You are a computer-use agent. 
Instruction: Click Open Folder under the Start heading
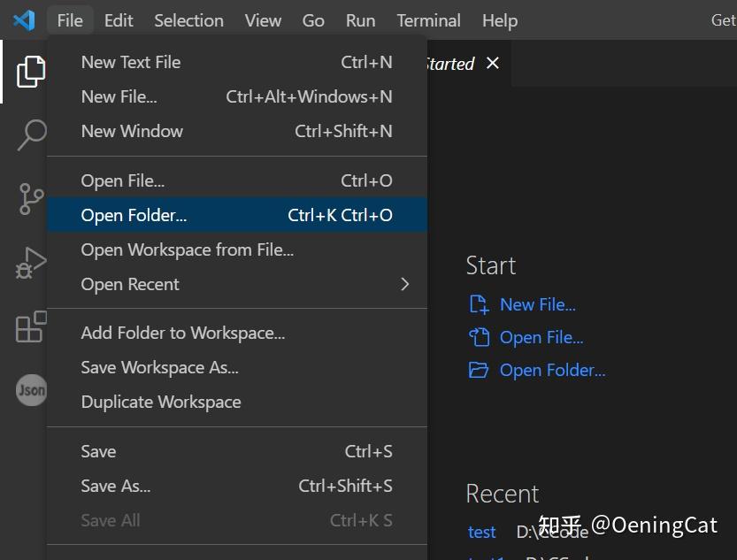point(551,369)
